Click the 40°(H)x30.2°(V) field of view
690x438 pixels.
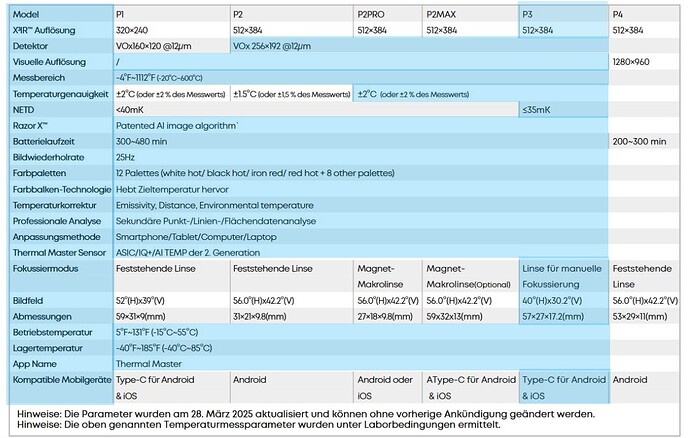point(552,301)
